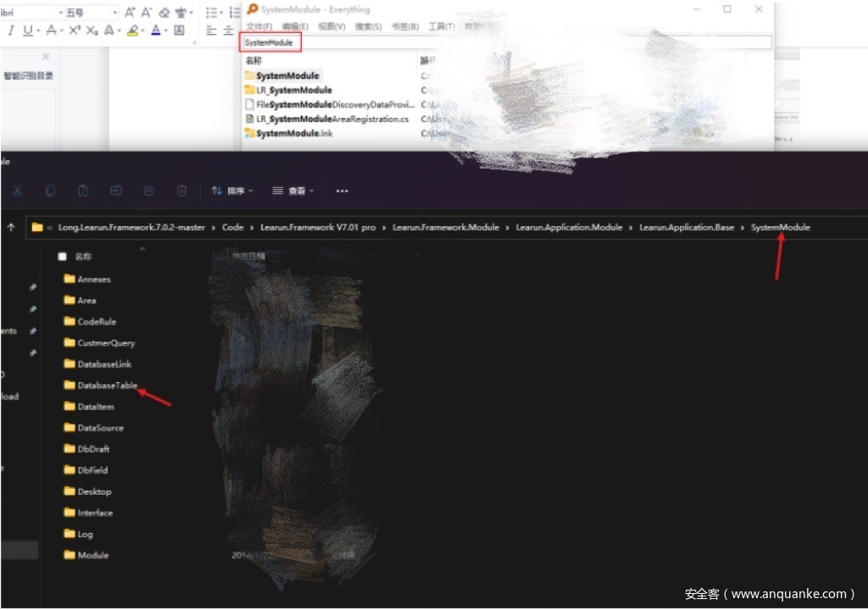
Task: Open the 排序 sort dropdown
Action: [x=231, y=191]
